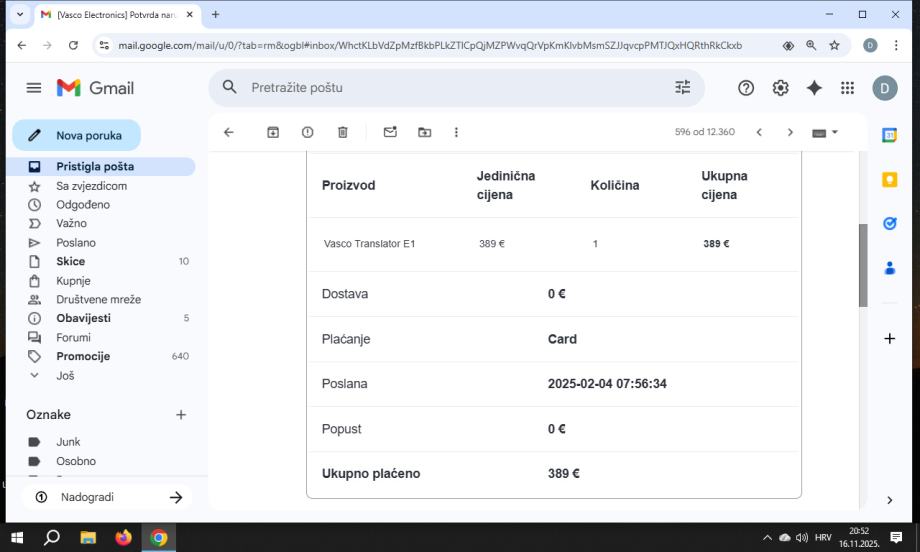Click the browser address bar URL
920x552 pixels.
429,45
